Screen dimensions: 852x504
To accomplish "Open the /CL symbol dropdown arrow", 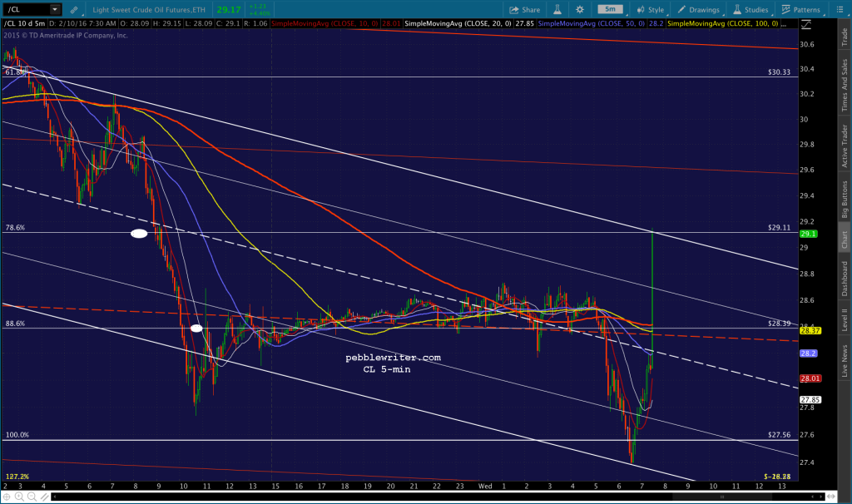I will [x=55, y=9].
